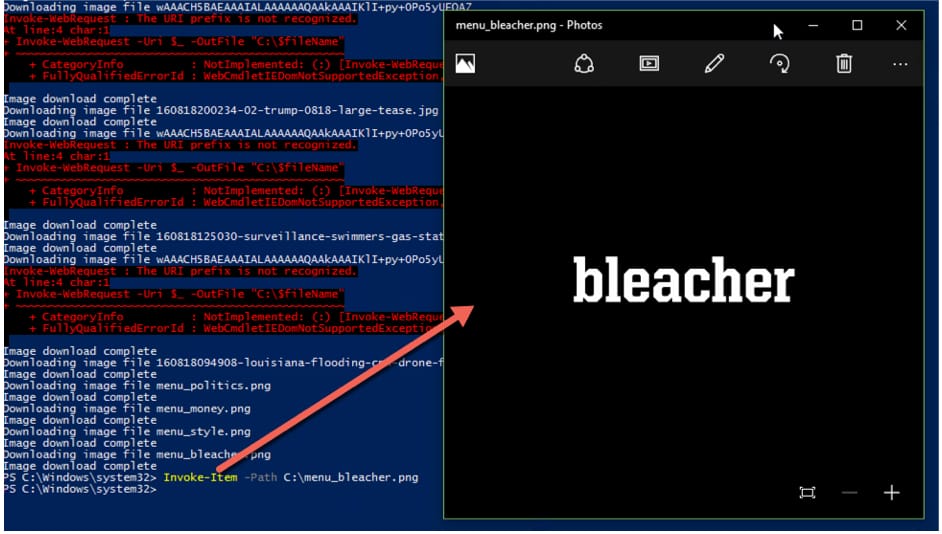Open the Photos collection view icon
This screenshot has width=942, height=534.
point(465,64)
